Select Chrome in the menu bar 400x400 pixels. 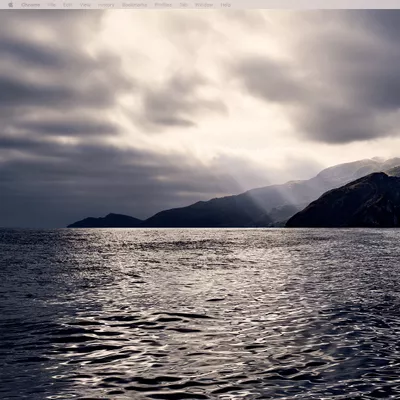point(30,5)
